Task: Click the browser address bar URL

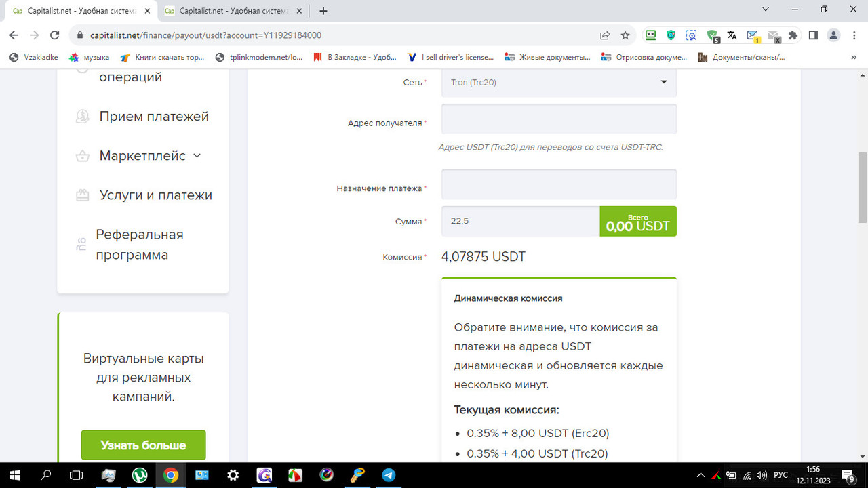Action: (x=205, y=35)
